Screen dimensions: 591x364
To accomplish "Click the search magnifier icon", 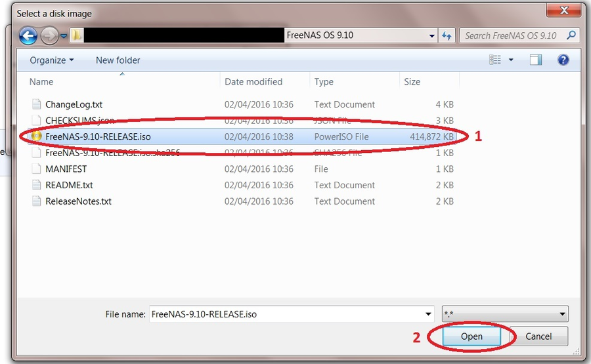I will point(571,35).
